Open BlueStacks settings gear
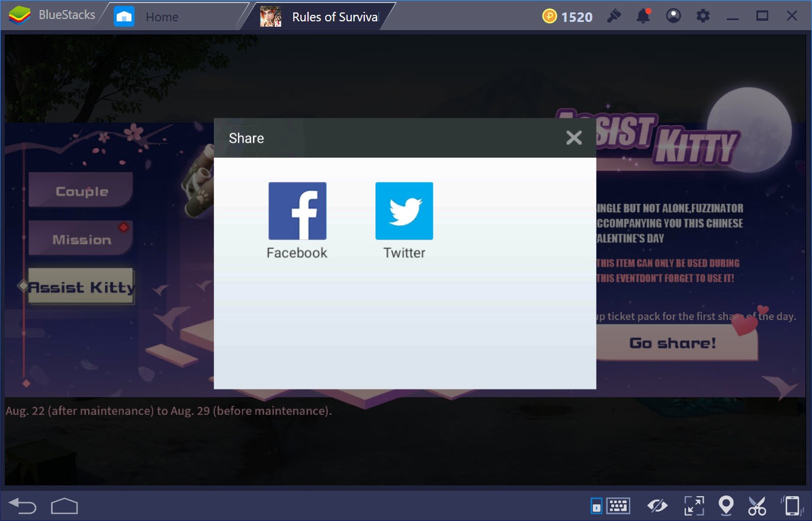 702,16
